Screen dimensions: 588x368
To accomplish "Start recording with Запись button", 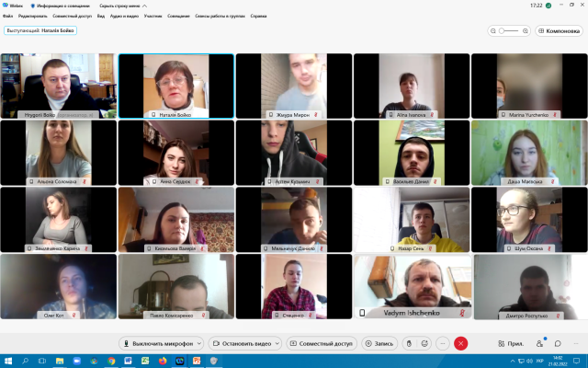I will [379, 343].
